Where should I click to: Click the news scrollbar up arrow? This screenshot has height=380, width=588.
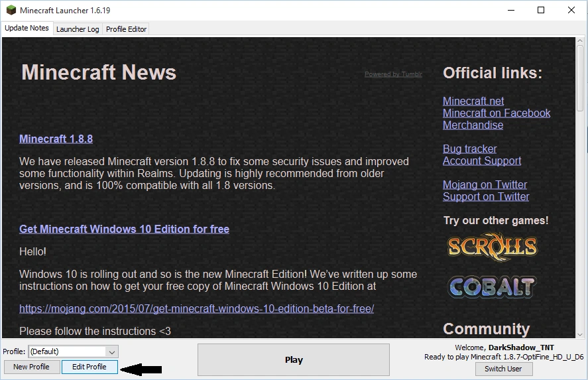click(x=580, y=40)
